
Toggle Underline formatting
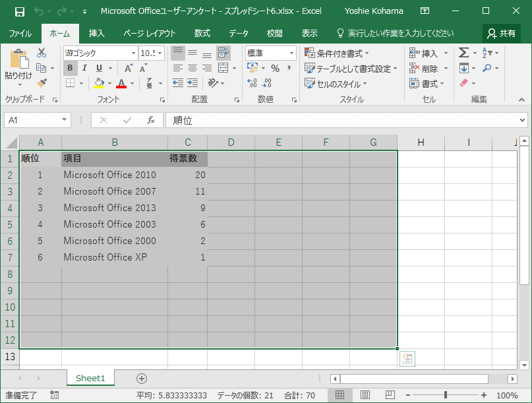point(99,68)
